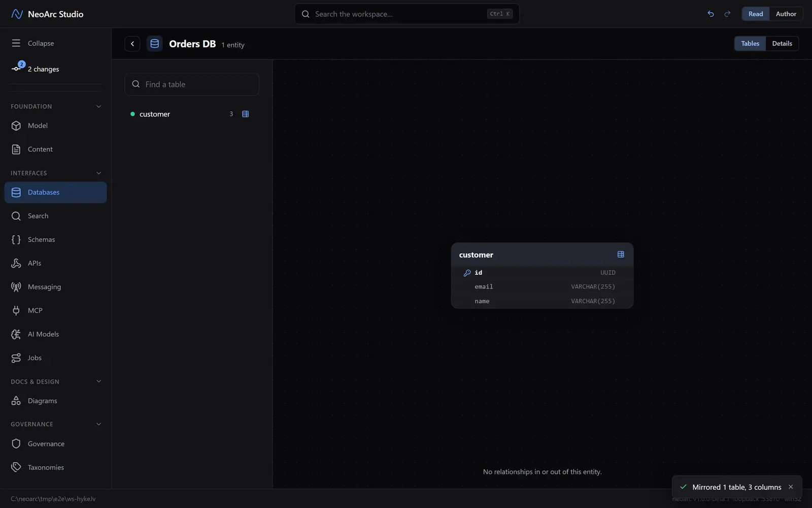The width and height of the screenshot is (812, 508).
Task: Click the undo arrow in the top bar
Action: pos(710,14)
